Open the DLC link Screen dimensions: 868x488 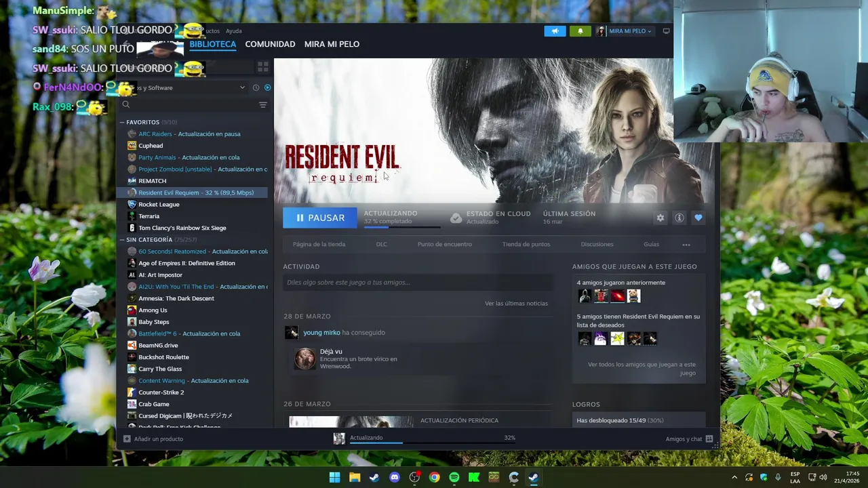point(382,244)
